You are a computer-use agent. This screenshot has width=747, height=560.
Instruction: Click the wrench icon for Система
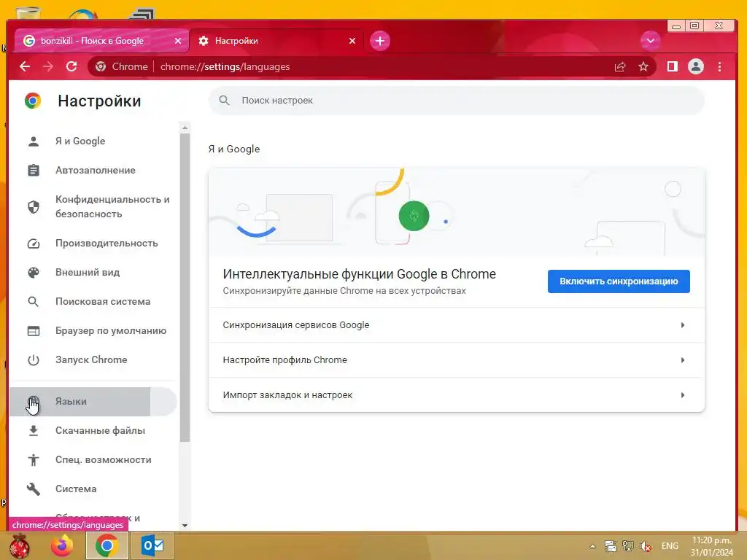pos(34,489)
